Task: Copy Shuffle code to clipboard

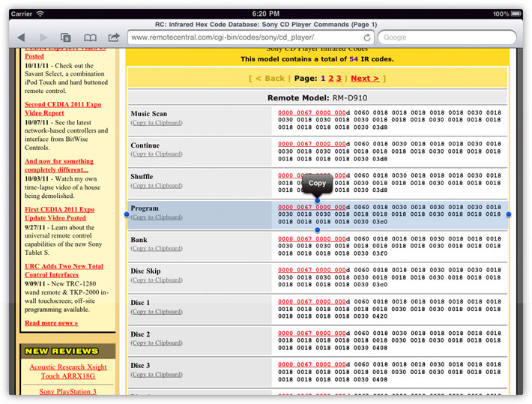Action: click(157, 185)
